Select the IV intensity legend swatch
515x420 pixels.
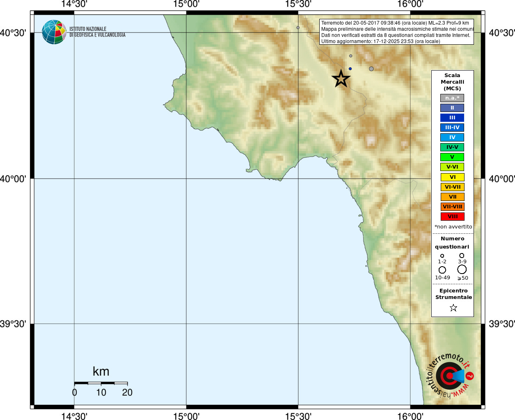(452, 137)
